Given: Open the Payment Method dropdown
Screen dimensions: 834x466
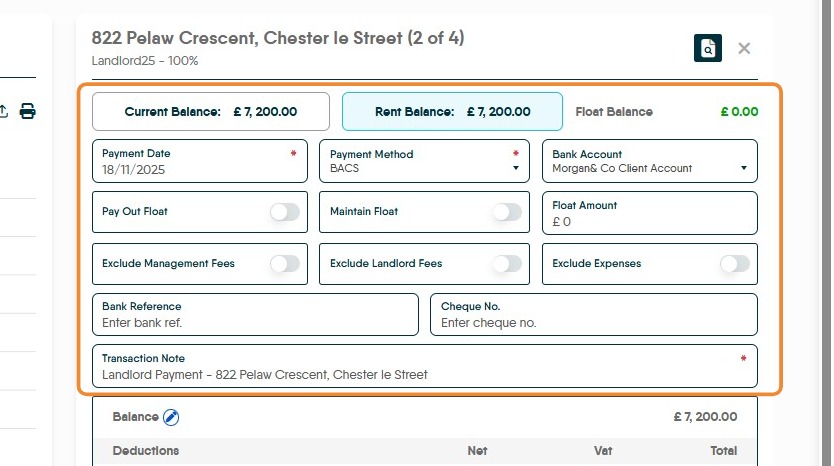Looking at the screenshot, I should [425, 162].
